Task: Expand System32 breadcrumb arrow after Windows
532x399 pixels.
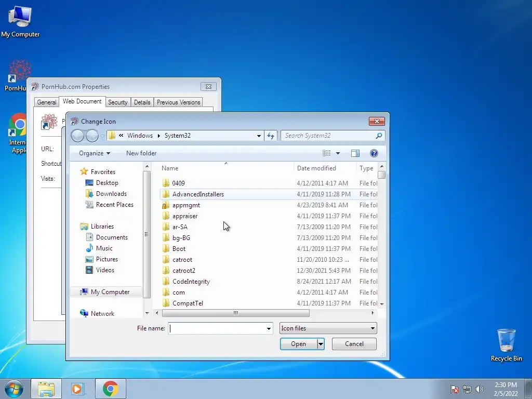Action: pyautogui.click(x=159, y=136)
